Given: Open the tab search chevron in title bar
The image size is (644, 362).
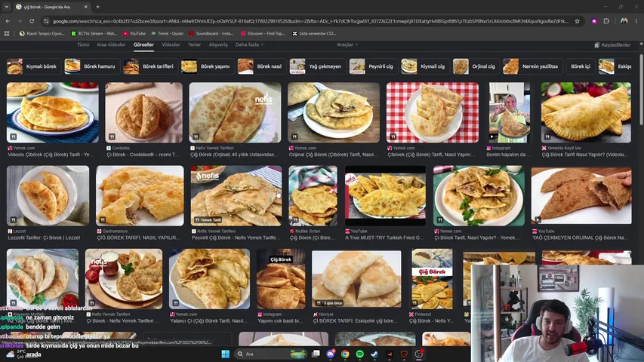Looking at the screenshot, I should coord(7,7).
